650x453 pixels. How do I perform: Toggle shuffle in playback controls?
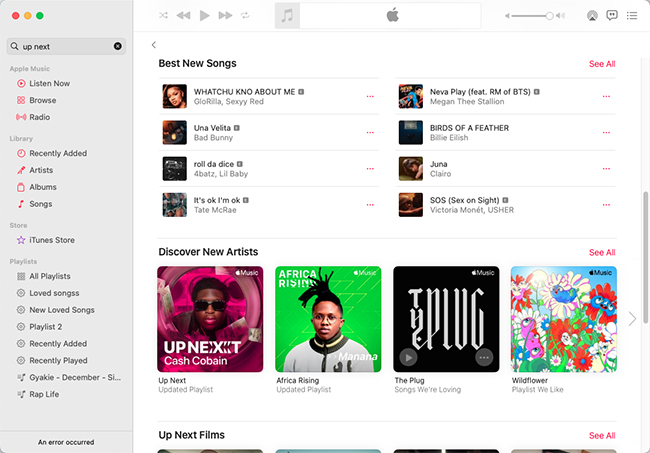pyautogui.click(x=163, y=16)
